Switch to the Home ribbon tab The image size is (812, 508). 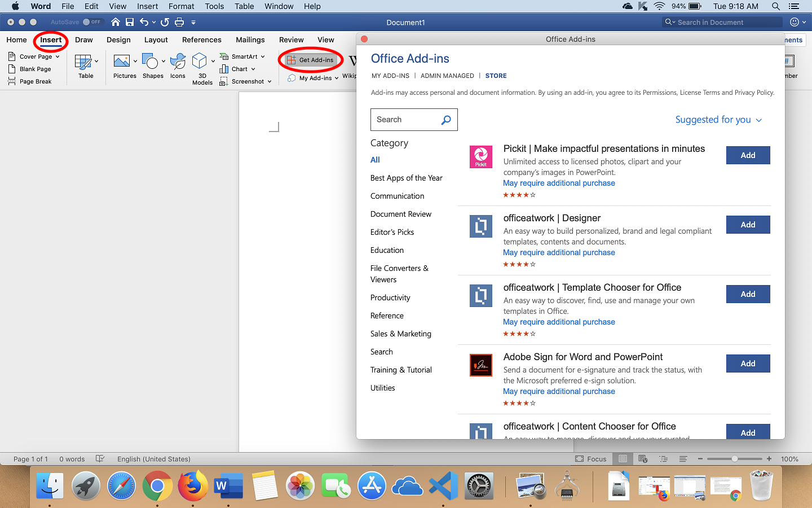click(x=16, y=40)
